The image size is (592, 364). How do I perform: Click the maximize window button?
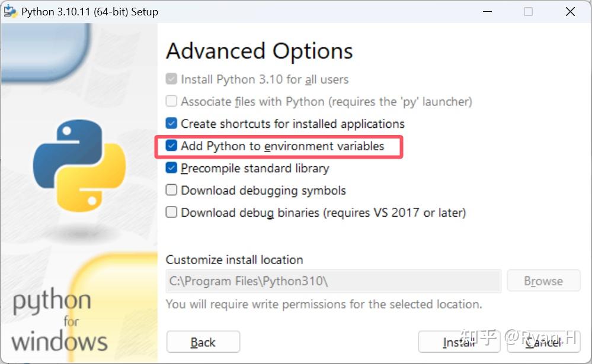click(528, 12)
